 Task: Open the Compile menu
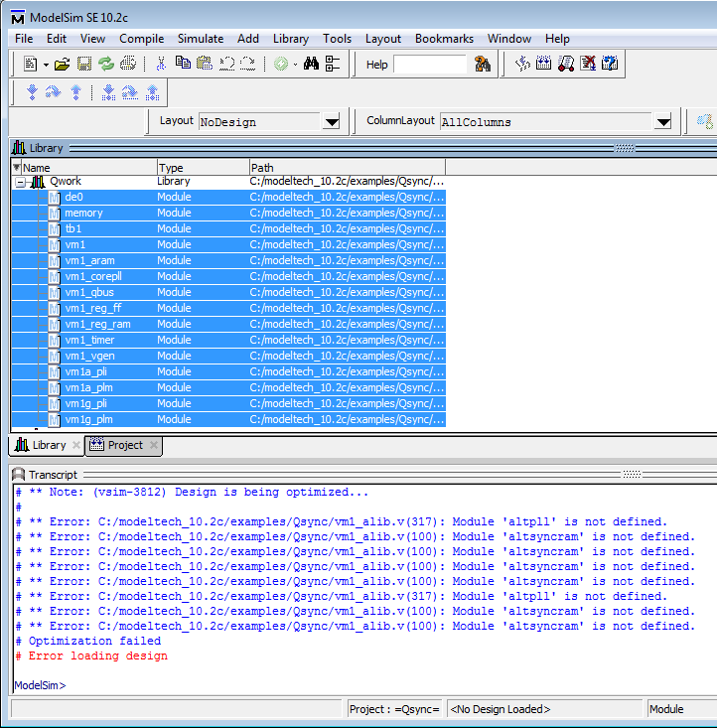[x=141, y=39]
